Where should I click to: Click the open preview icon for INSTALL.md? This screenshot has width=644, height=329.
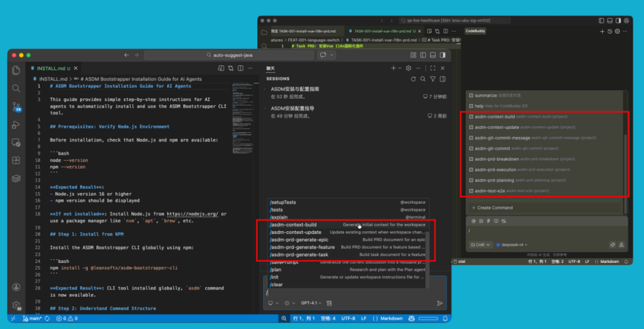pyautogui.click(x=221, y=68)
